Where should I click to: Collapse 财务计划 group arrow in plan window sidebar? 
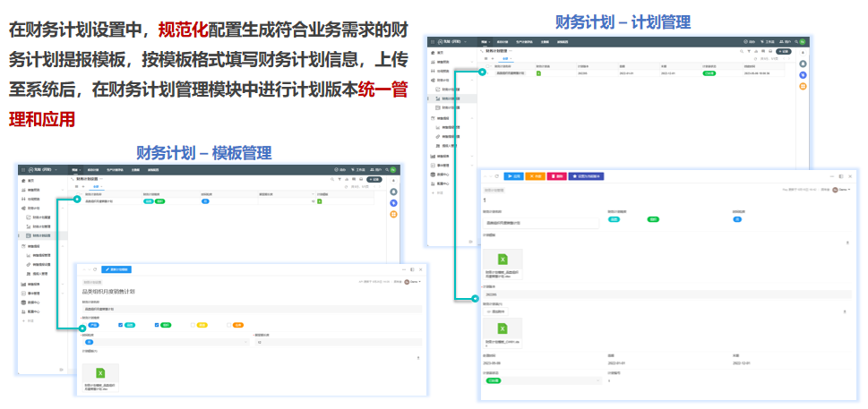point(472,81)
